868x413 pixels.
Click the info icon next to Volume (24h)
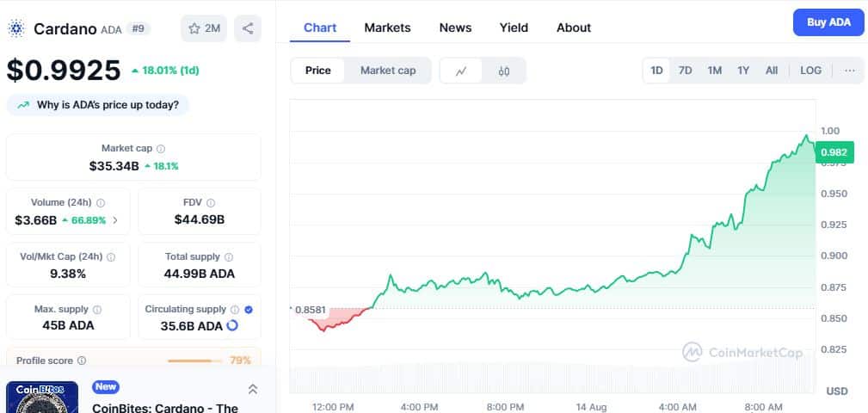point(101,202)
